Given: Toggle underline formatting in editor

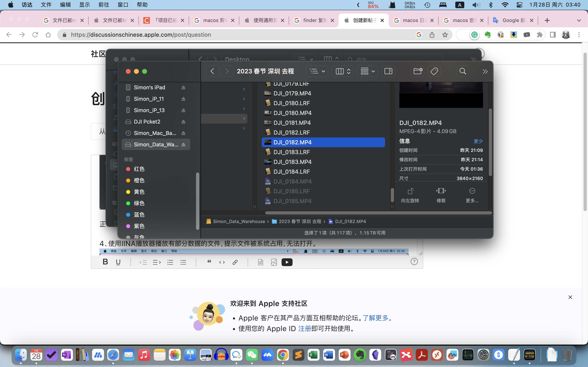Looking at the screenshot, I should (118, 262).
